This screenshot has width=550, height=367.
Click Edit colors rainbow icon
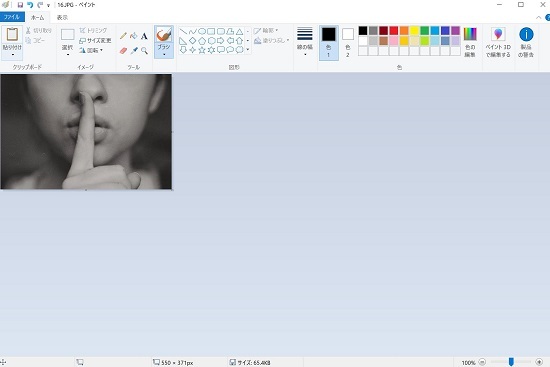(x=470, y=34)
